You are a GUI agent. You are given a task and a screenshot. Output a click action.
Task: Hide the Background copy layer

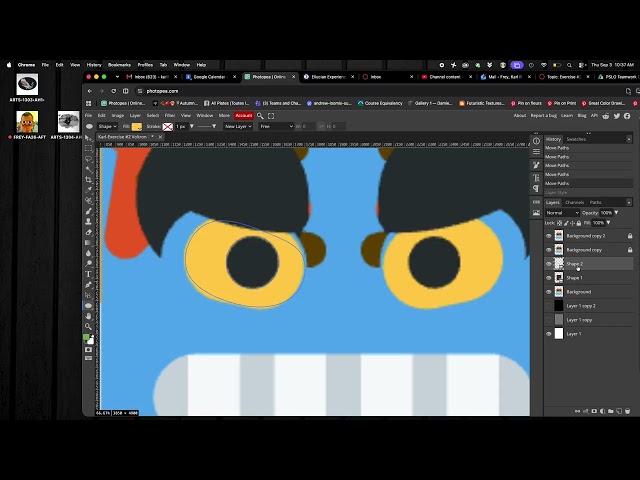click(549, 250)
